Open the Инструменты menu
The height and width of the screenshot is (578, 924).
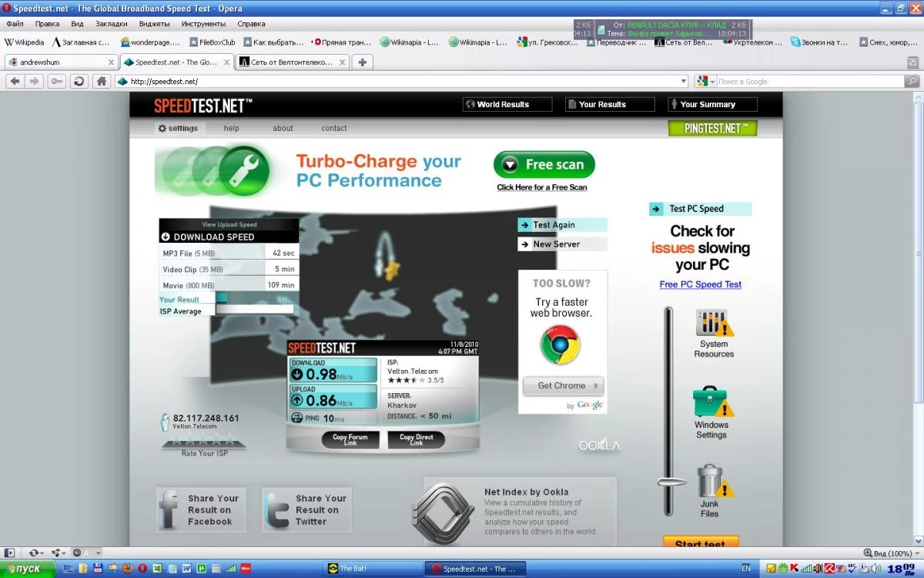pyautogui.click(x=203, y=24)
